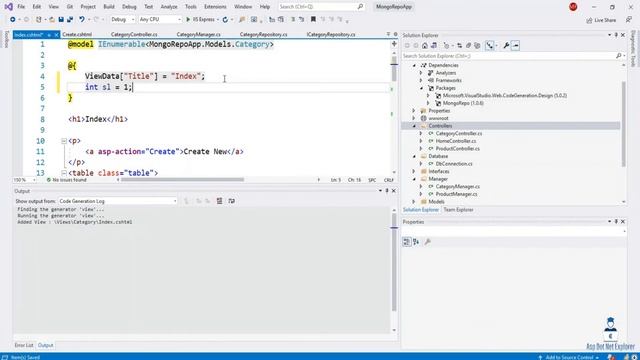The height and width of the screenshot is (360, 640).
Task: Open the Extensions menu
Action: pyautogui.click(x=215, y=7)
